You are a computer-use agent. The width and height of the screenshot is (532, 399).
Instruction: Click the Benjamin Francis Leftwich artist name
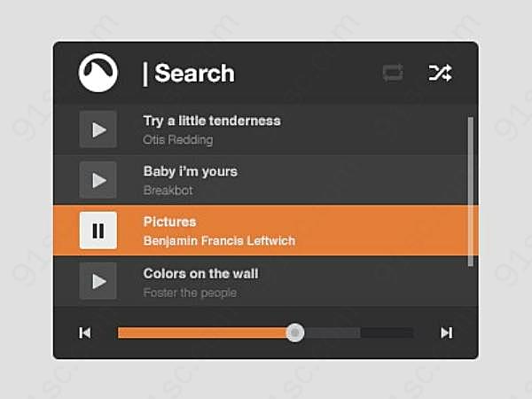pos(219,241)
